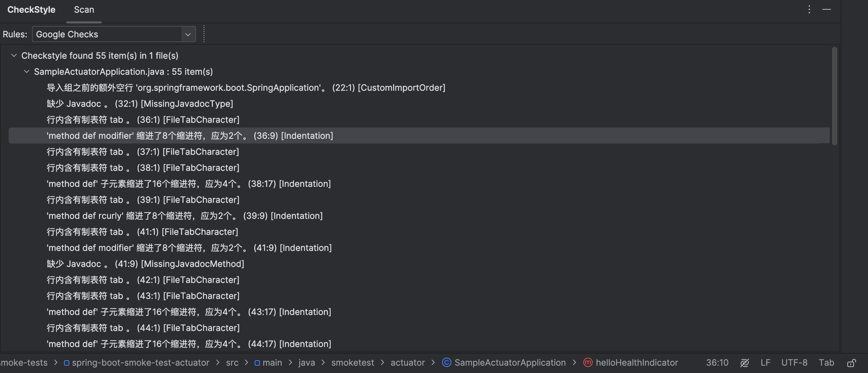Viewport: 868px width, 373px height.
Task: Hide the CheckStyle tool window
Action: pyautogui.click(x=827, y=9)
